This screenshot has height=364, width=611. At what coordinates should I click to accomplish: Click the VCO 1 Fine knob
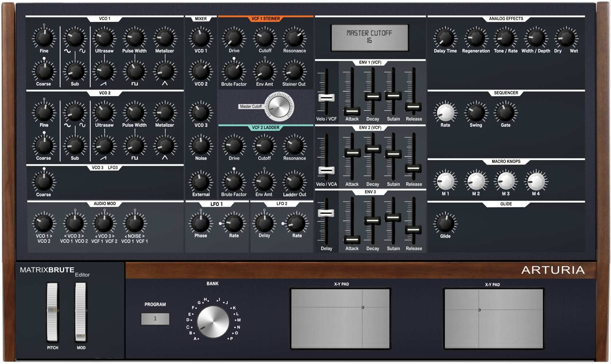(x=44, y=37)
